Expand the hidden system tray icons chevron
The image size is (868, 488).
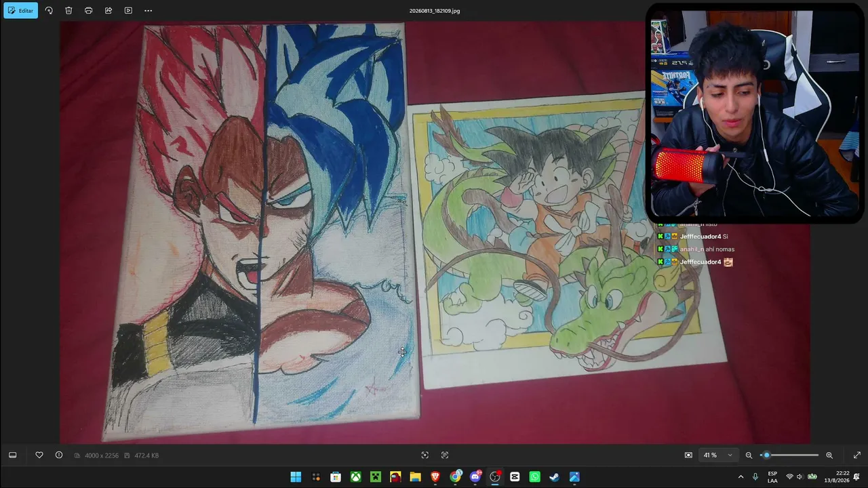pyautogui.click(x=741, y=477)
